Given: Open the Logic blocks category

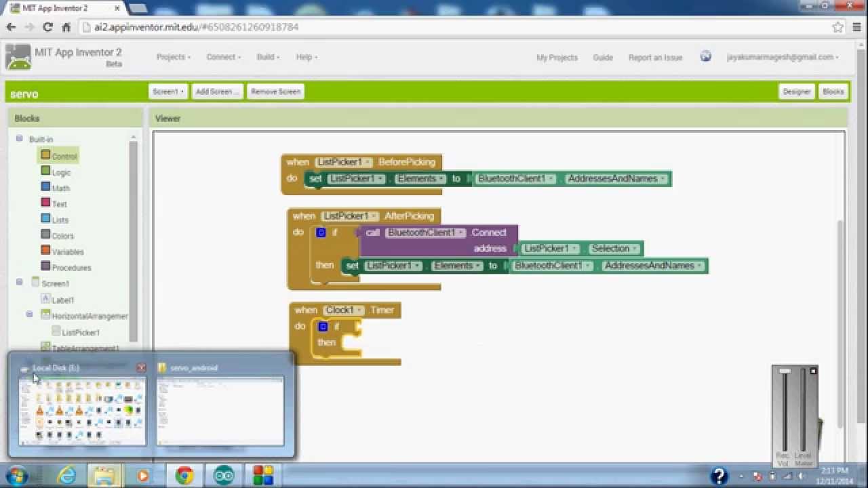Looking at the screenshot, I should (56, 172).
